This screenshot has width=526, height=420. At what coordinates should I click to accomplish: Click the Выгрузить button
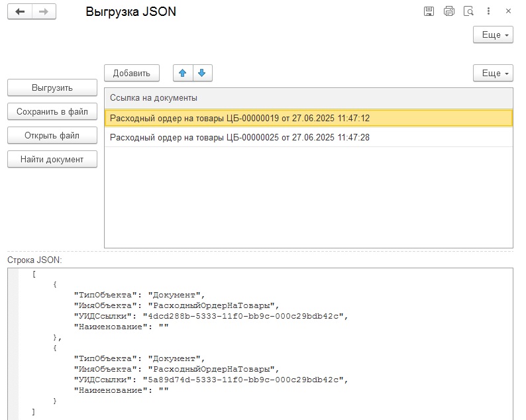(52, 88)
